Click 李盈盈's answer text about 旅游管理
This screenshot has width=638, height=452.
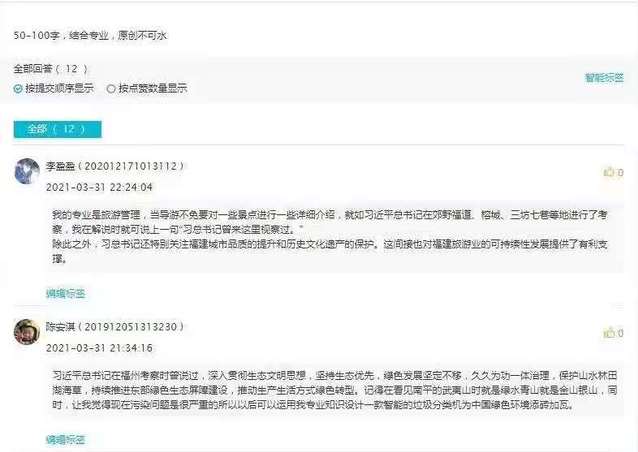pos(330,237)
